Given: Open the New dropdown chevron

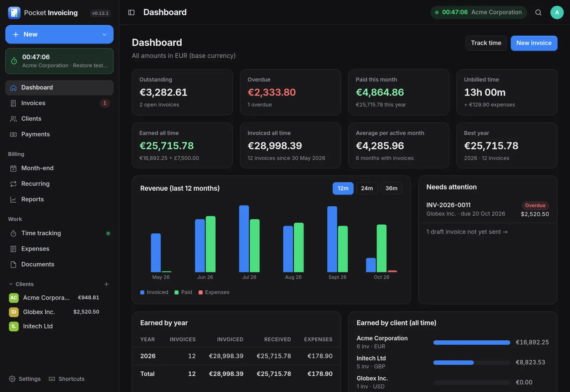Looking at the screenshot, I should (104, 35).
